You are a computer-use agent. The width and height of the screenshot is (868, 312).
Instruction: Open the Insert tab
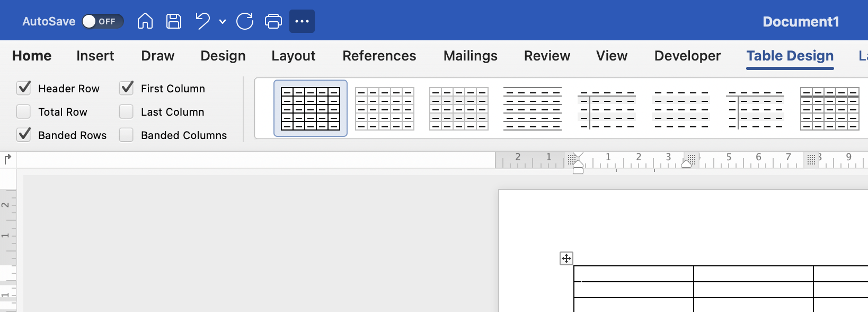[95, 56]
